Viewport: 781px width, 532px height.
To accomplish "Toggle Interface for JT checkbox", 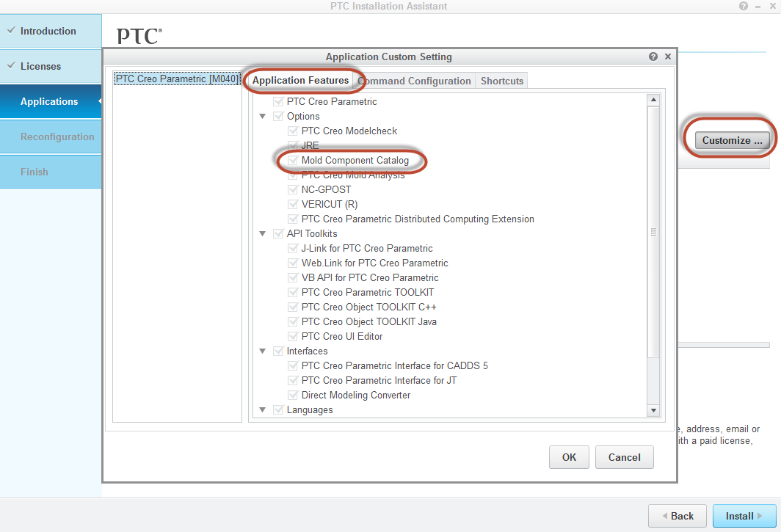I will 293,381.
